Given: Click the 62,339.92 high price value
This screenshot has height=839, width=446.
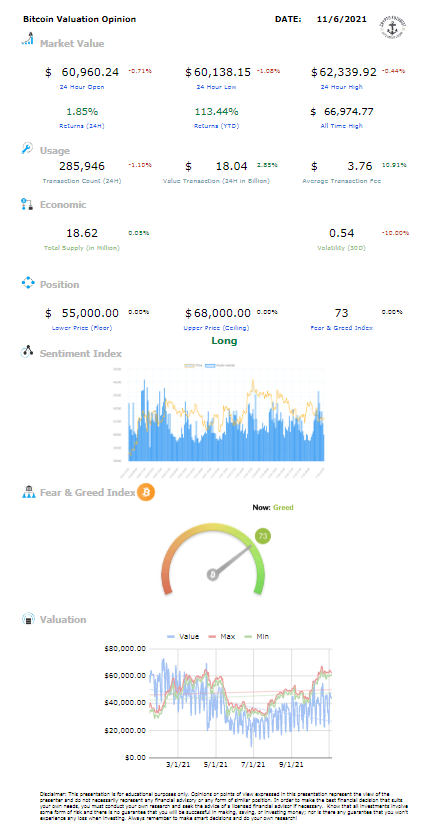Looking at the screenshot, I should point(347,72).
